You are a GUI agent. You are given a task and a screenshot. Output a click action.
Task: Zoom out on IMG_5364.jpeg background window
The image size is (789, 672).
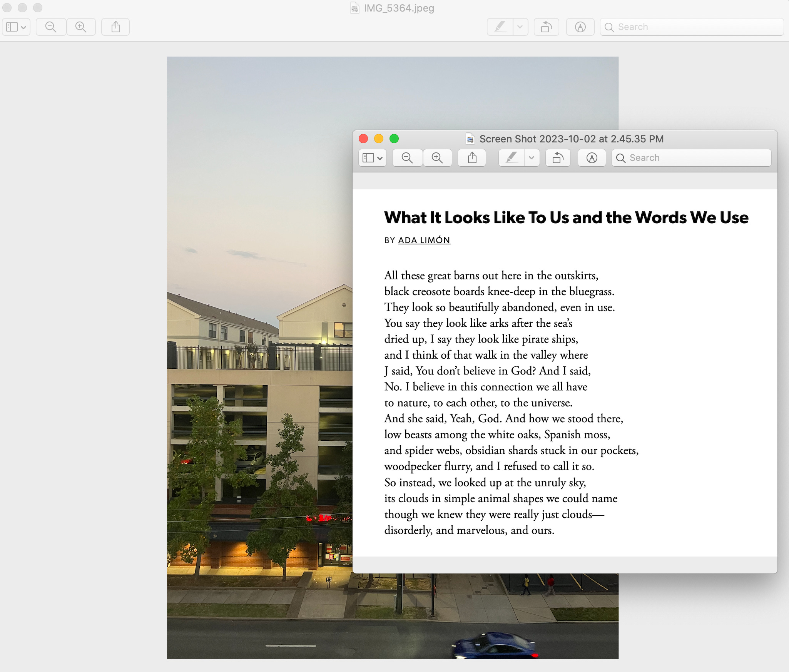[x=51, y=27]
